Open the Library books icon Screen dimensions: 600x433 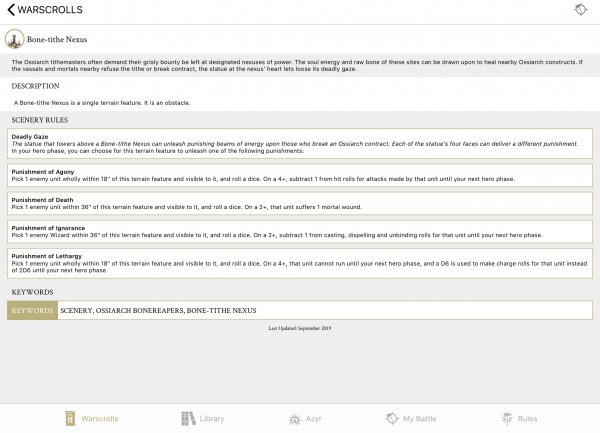coord(186,418)
